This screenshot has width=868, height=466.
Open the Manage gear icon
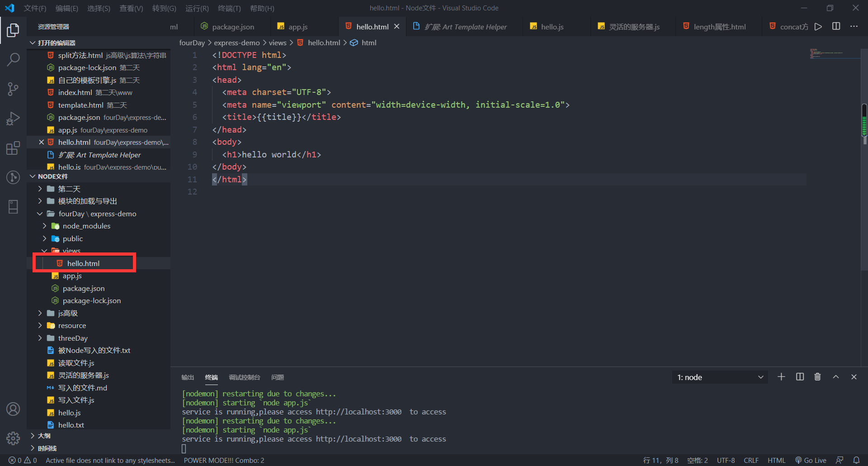13,438
